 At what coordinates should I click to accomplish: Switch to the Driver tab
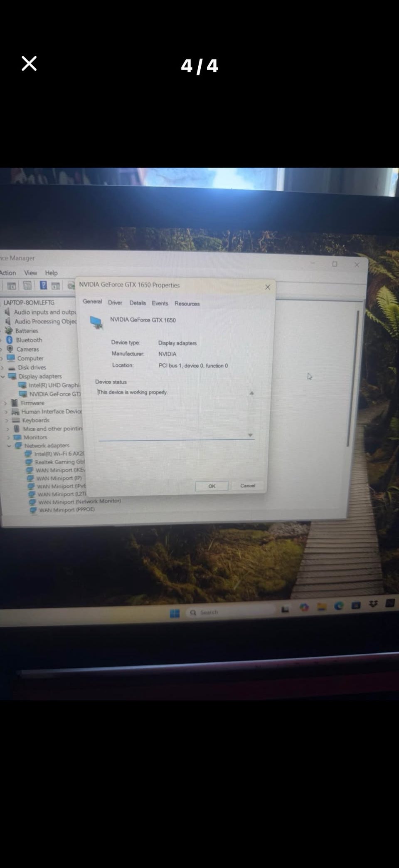tap(115, 303)
